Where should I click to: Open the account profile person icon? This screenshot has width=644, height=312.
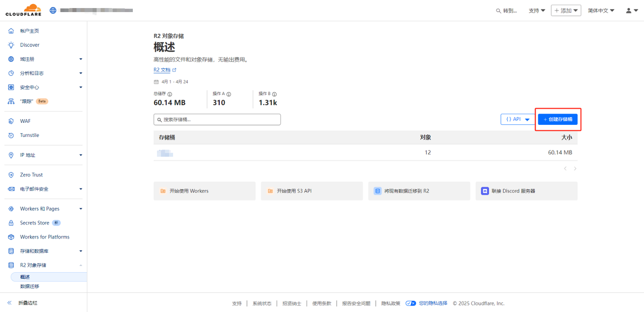point(628,10)
